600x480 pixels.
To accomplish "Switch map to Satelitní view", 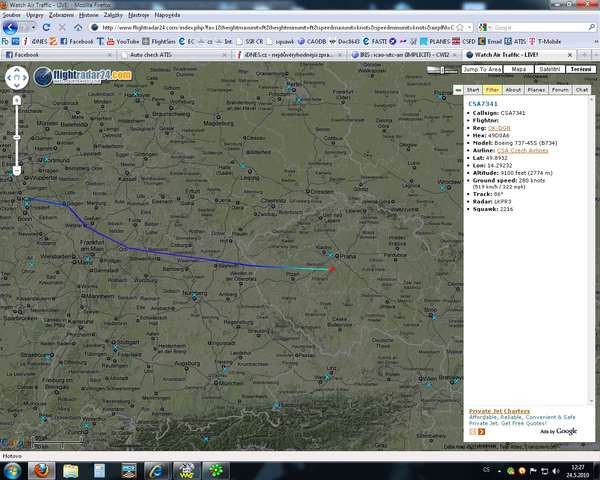I will (x=549, y=69).
